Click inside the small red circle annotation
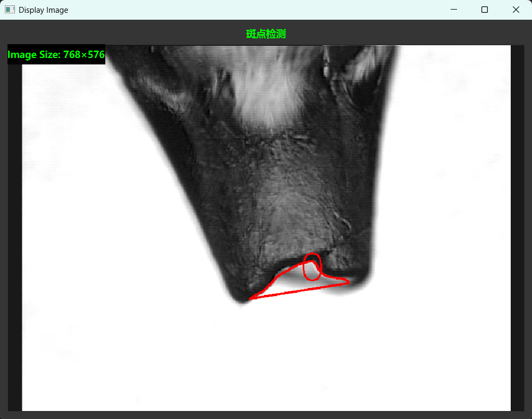 point(312,267)
